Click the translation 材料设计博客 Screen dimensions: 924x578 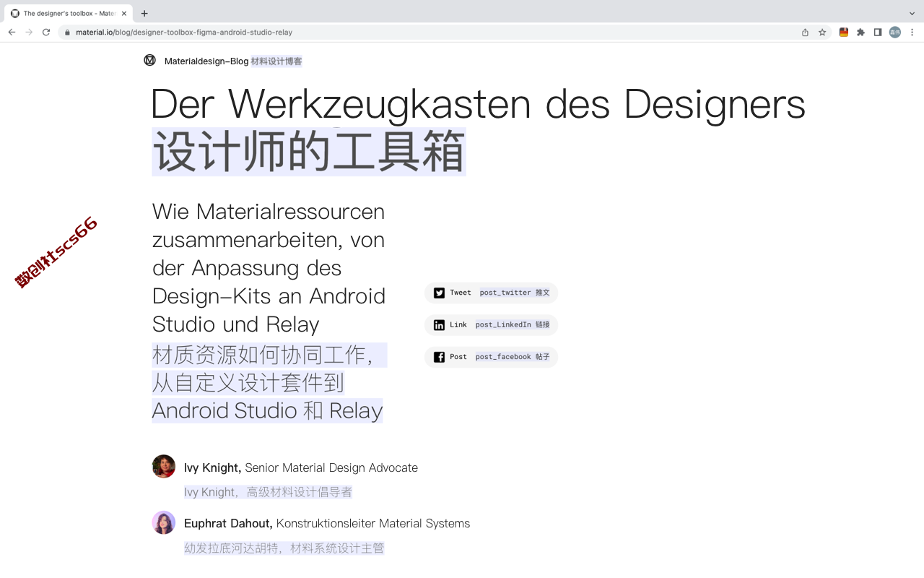coord(276,61)
